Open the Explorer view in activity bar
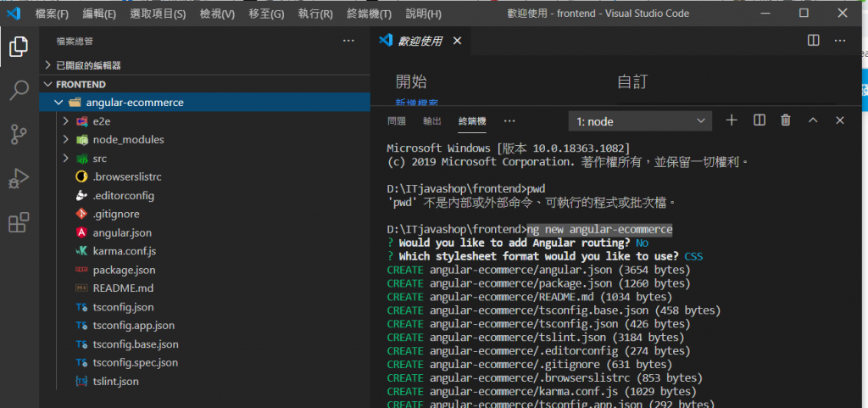868x408 pixels. coord(19,47)
